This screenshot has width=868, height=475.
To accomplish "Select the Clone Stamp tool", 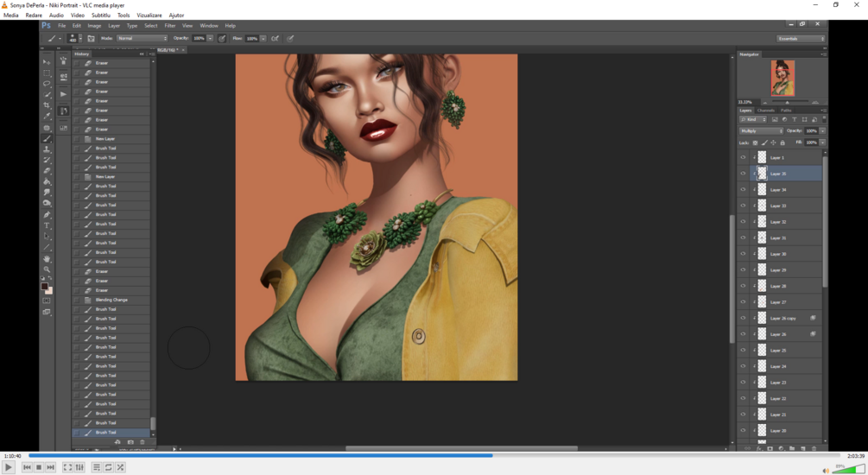I will coord(47,149).
